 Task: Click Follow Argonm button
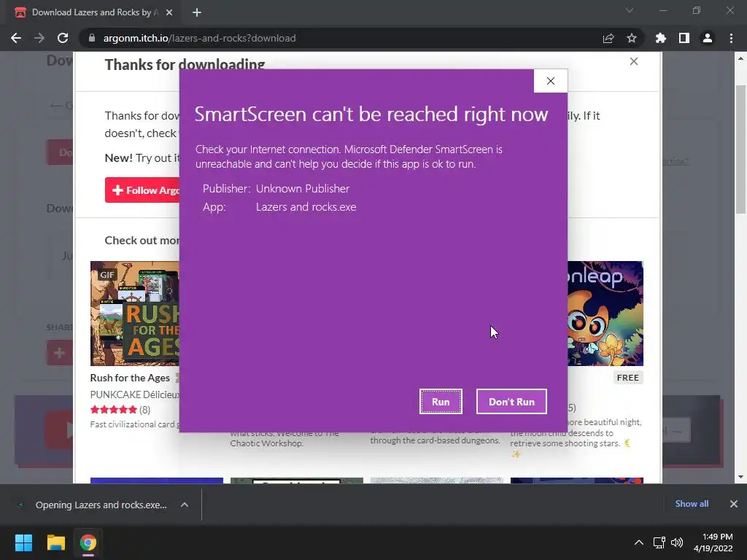tap(142, 190)
